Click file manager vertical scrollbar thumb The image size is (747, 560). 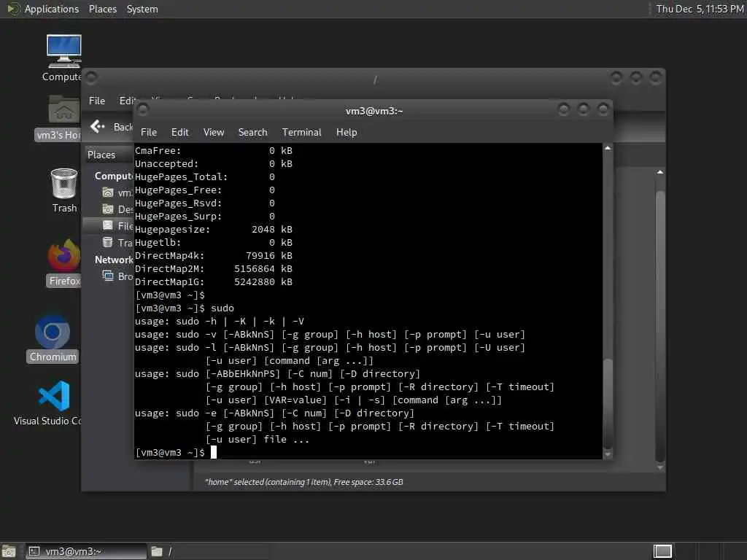pos(659,326)
